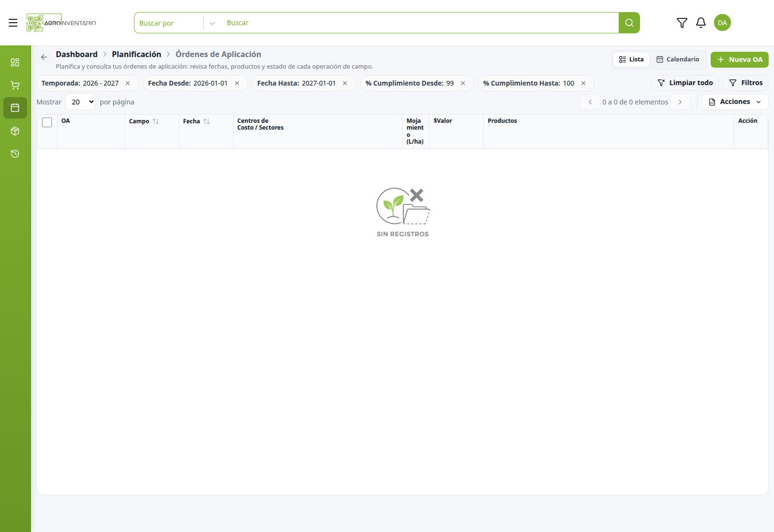This screenshot has height=532, width=774.
Task: Click the AgroInventario logo
Action: click(x=61, y=23)
